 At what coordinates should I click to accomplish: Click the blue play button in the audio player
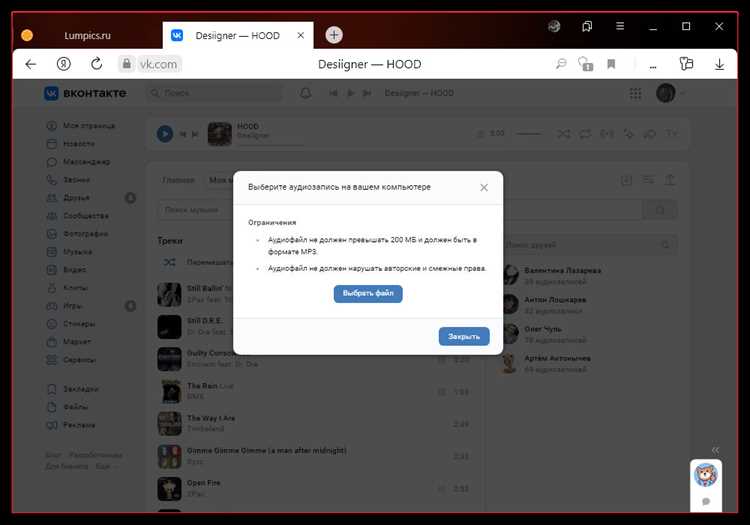click(x=165, y=134)
